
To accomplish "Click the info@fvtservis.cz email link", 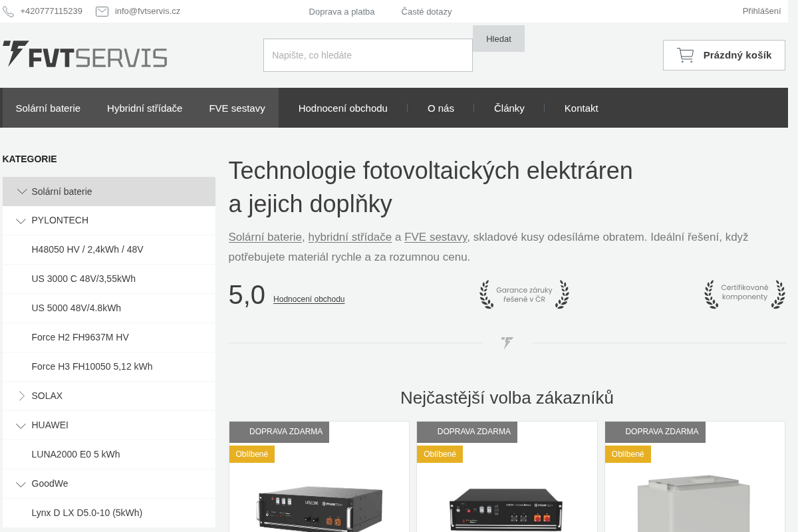I will (147, 11).
